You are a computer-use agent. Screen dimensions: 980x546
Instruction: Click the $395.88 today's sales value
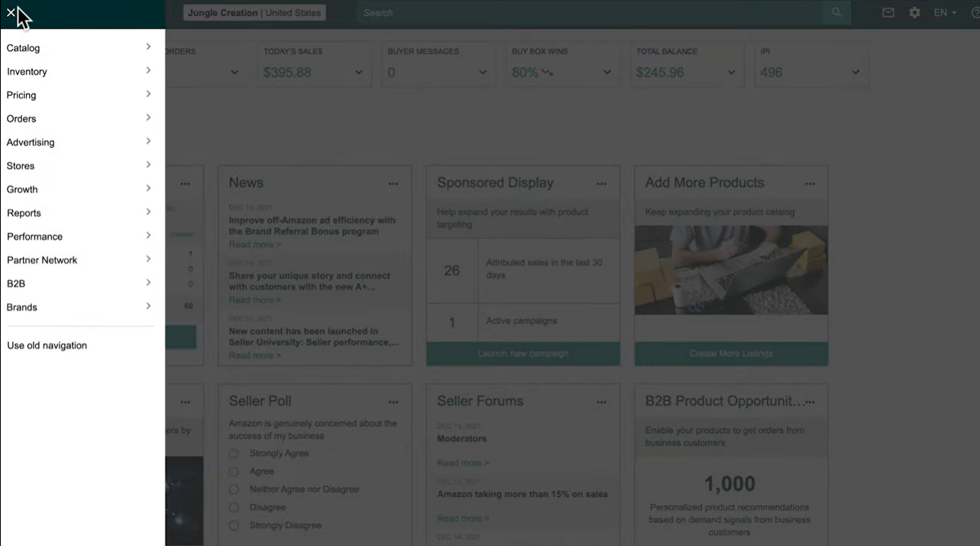pos(287,73)
